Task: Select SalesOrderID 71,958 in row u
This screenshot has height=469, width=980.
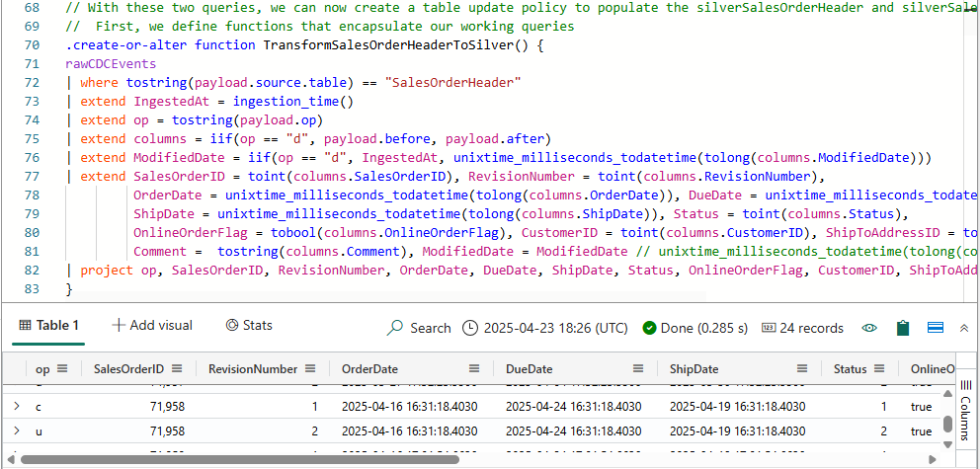Action: click(167, 430)
